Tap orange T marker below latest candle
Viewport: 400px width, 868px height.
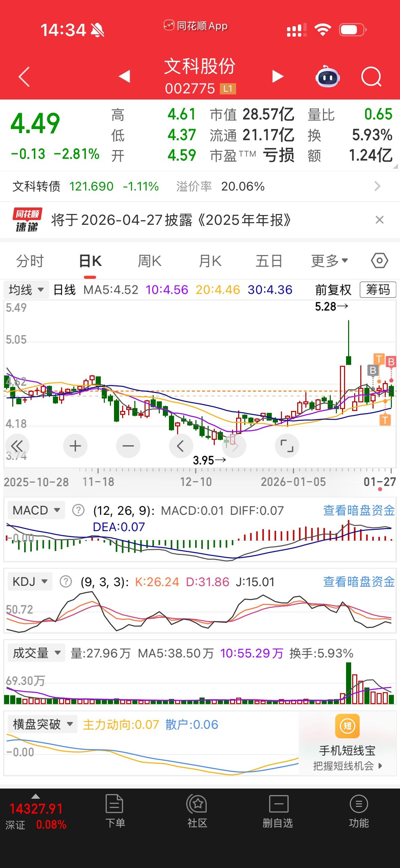[x=385, y=420]
